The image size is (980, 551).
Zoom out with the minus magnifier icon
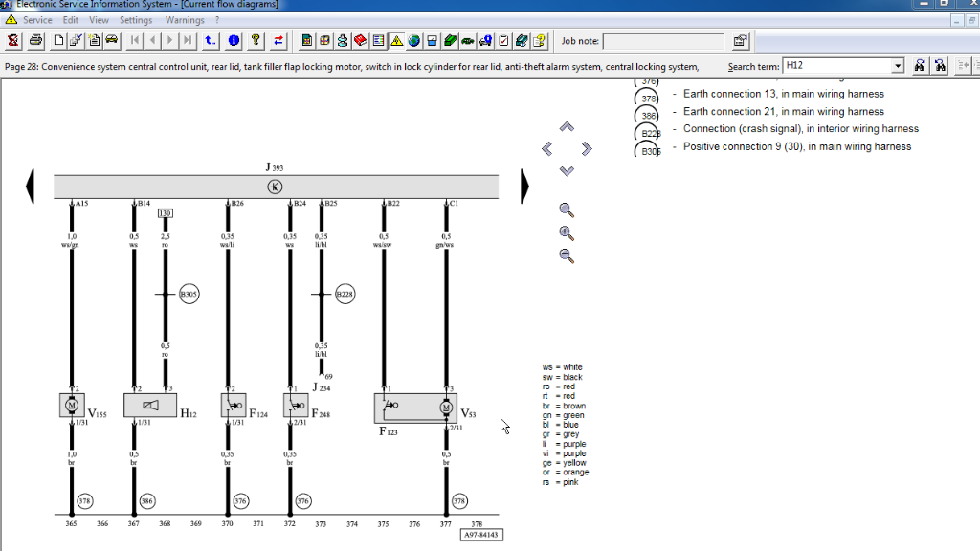[567, 255]
